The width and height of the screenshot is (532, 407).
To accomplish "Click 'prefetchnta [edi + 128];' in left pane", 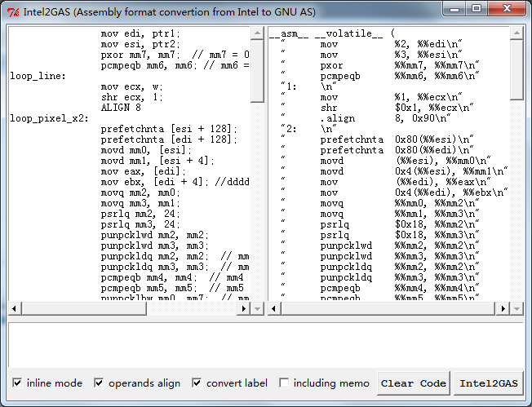I will point(169,139).
